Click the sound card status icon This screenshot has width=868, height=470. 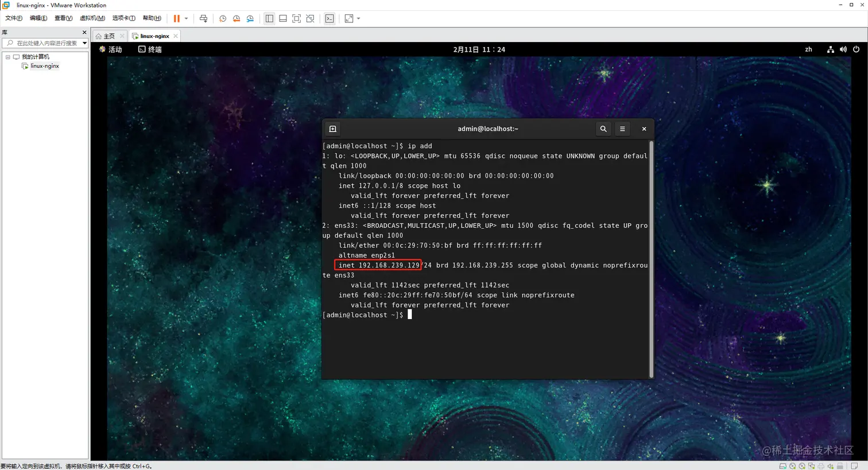tap(831, 466)
